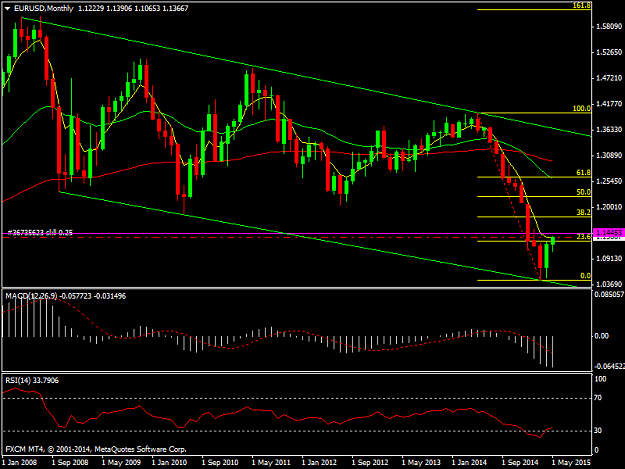
Task: Click the 1.47210 price axis value
Action: [609, 78]
